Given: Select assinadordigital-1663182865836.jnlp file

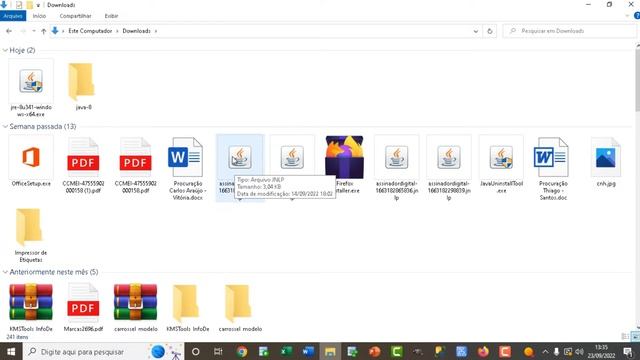Looking at the screenshot, I should [x=397, y=168].
